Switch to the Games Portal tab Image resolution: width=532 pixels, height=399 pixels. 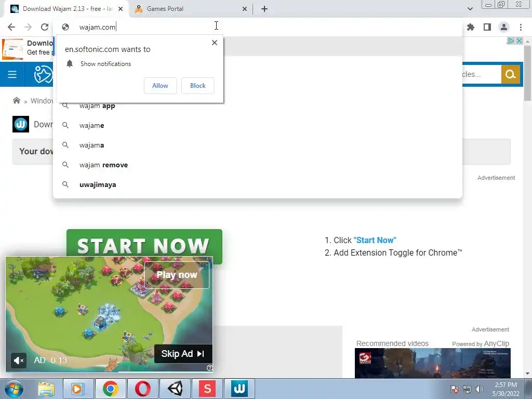point(190,9)
